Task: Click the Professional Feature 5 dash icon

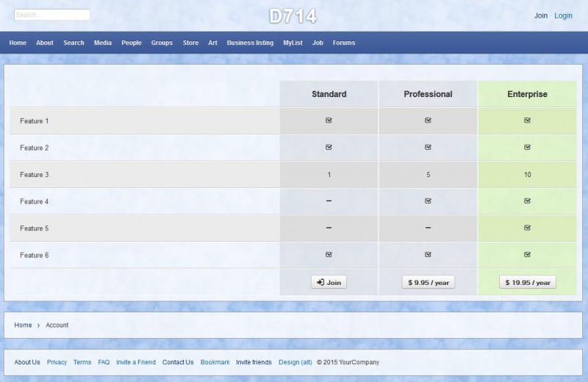Action: point(428,228)
